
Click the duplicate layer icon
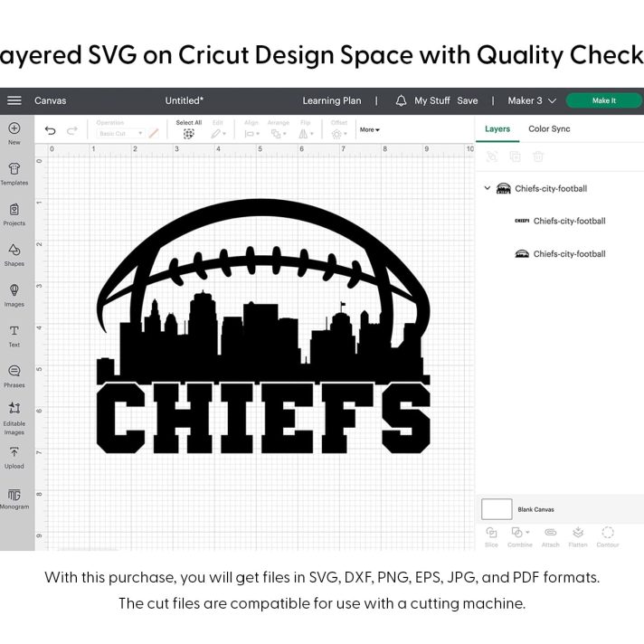(515, 156)
